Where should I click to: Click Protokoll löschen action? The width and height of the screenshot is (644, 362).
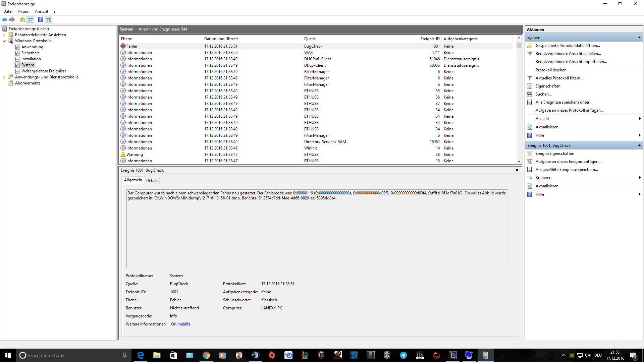pos(552,70)
